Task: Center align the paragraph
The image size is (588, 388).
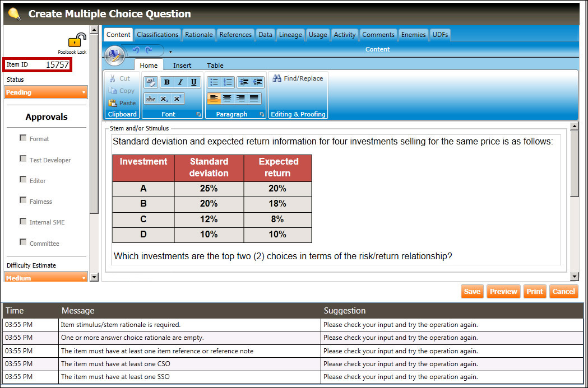Action: (x=227, y=99)
